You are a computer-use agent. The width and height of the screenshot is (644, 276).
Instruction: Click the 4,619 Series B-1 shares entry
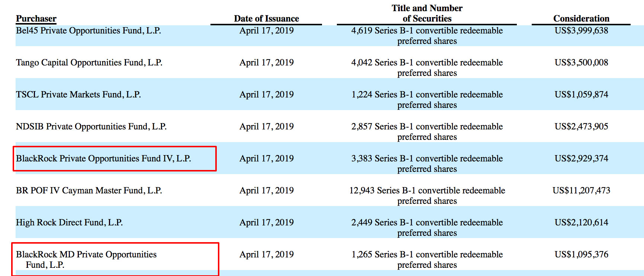tap(427, 36)
